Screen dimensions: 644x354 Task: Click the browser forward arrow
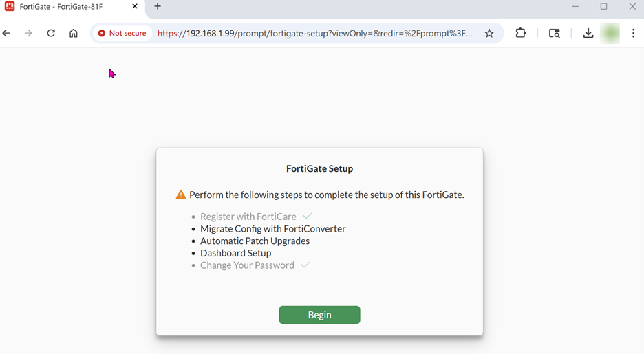[28, 33]
